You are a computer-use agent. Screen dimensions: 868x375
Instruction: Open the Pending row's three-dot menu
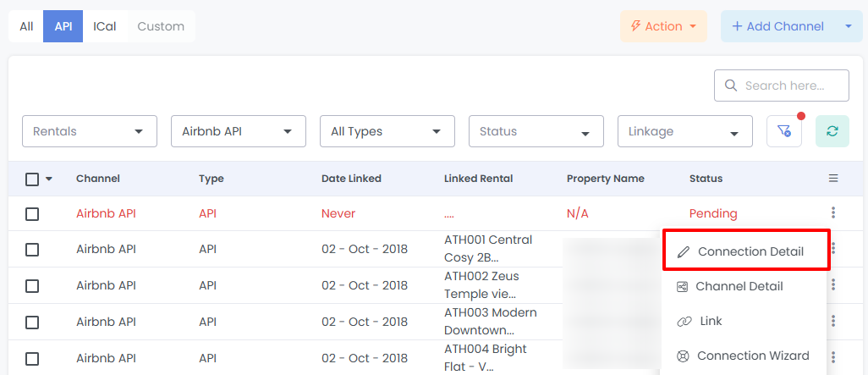point(833,213)
